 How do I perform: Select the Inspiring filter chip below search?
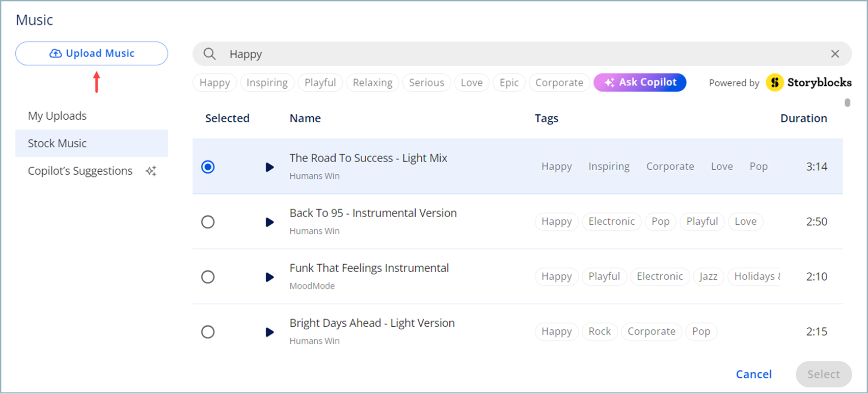point(267,83)
